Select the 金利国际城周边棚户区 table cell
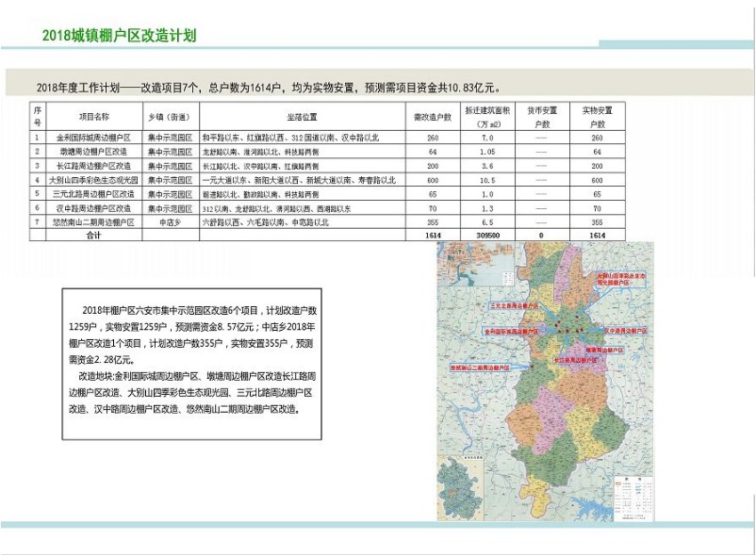This screenshot has height=555, width=756. (x=93, y=138)
